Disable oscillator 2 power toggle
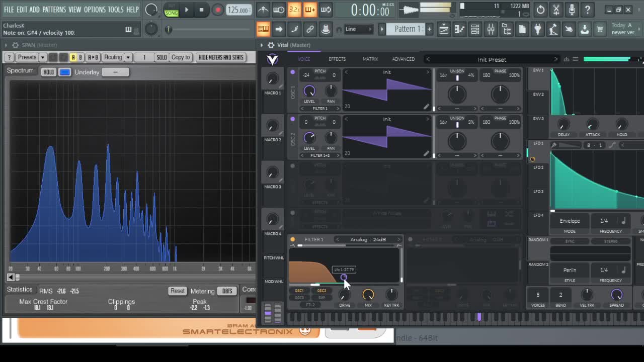The width and height of the screenshot is (644, 362). [292, 119]
